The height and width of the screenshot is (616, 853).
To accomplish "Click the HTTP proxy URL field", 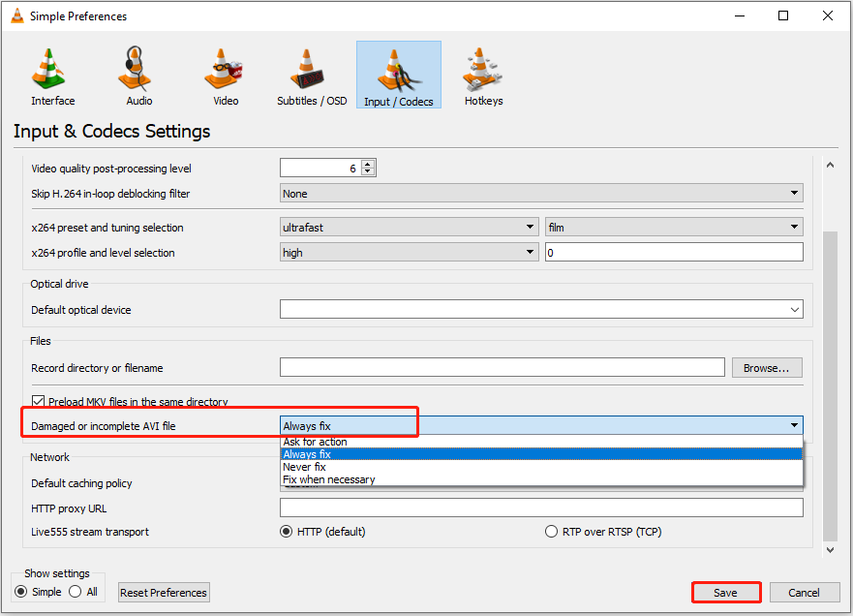I will pos(541,508).
